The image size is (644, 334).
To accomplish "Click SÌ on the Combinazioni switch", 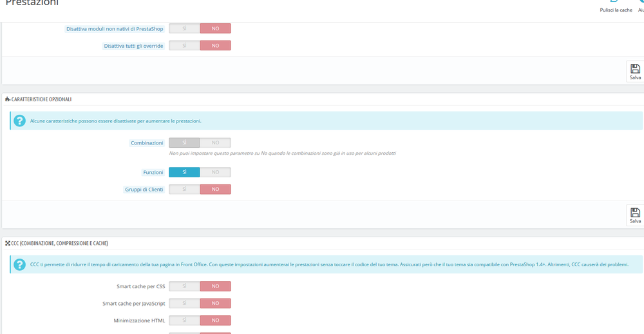I will click(184, 142).
